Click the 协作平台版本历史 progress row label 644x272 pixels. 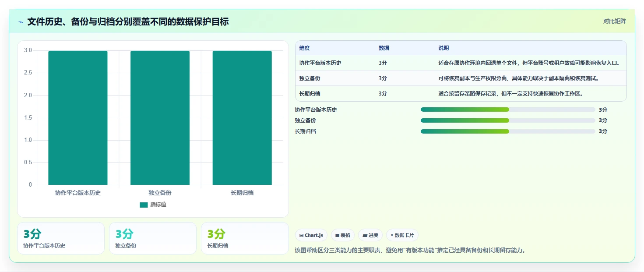pyautogui.click(x=316, y=110)
